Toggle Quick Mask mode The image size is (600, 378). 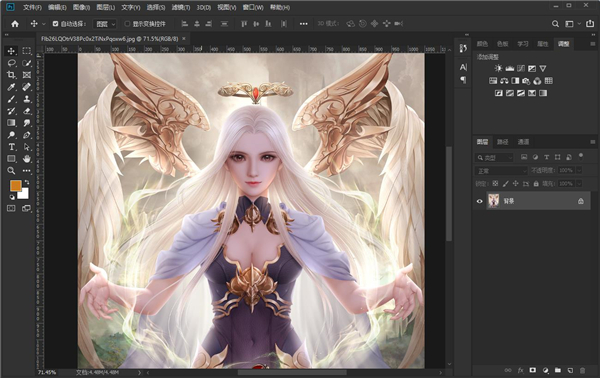(11, 208)
